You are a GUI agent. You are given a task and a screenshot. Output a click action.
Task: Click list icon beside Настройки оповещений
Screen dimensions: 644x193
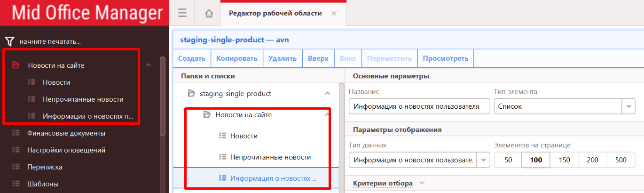click(16, 150)
